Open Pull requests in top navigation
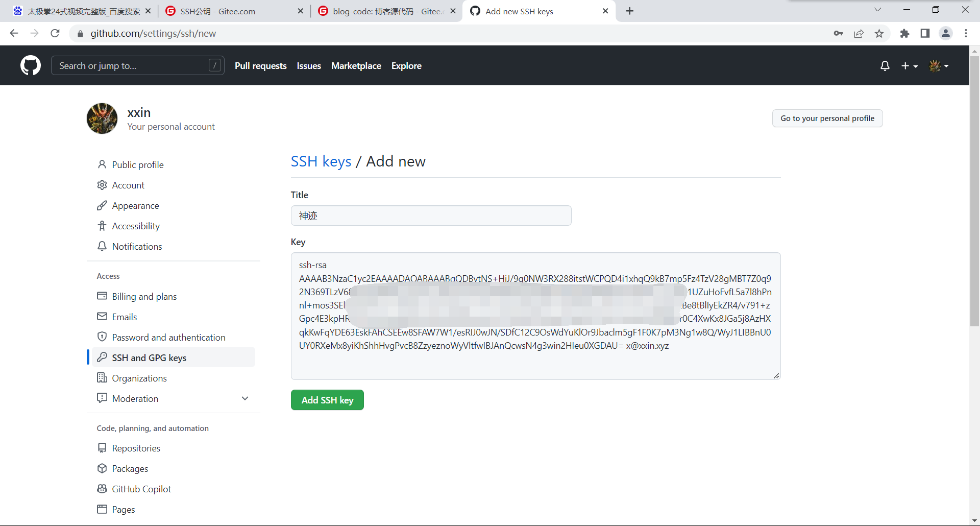This screenshot has width=980, height=526. (261, 66)
